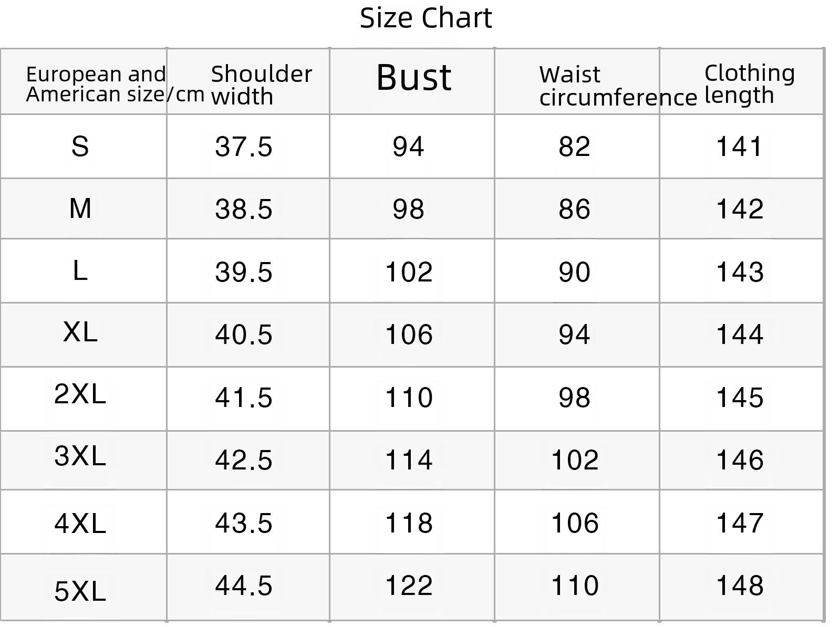Click the Waist circumference header
The width and height of the screenshot is (840, 627).
click(x=618, y=86)
